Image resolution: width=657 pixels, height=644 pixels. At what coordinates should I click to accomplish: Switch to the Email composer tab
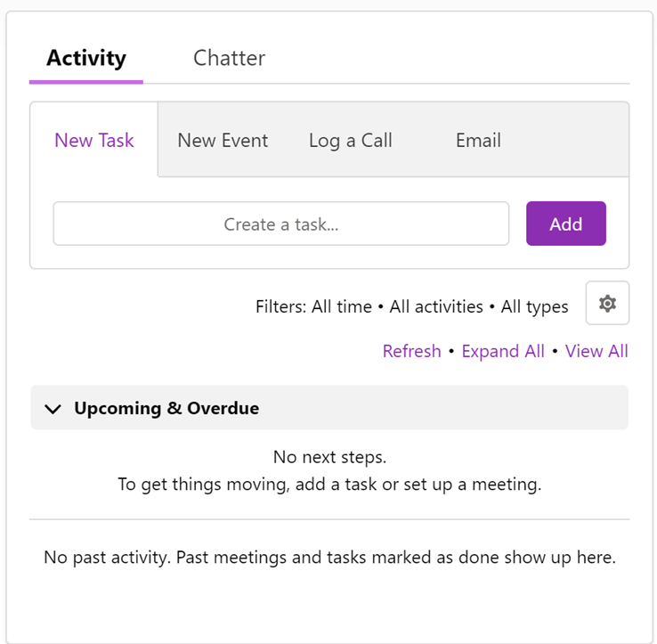[x=478, y=140]
